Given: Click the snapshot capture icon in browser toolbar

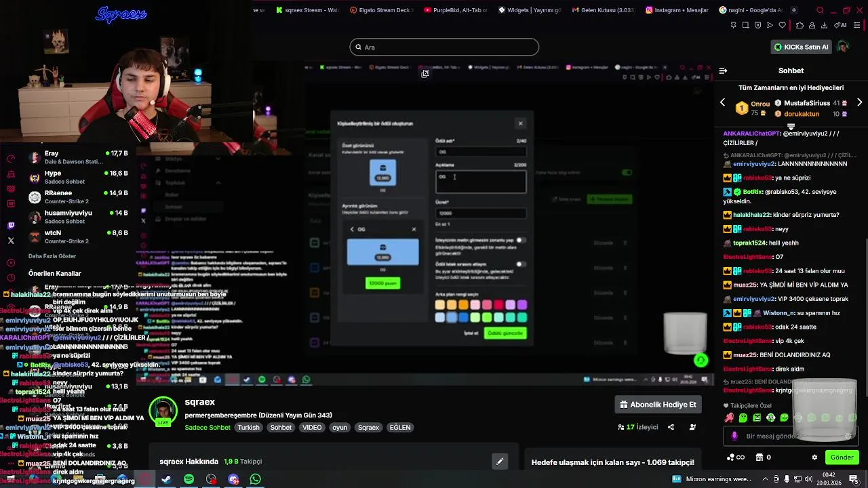Looking at the screenshot, I should (x=745, y=25).
